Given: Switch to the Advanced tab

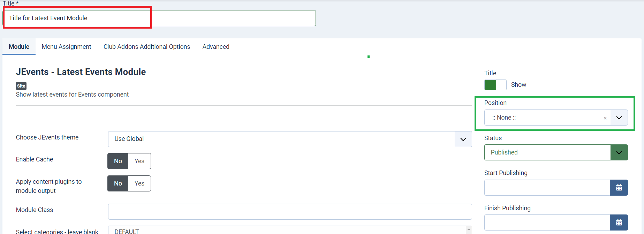Looking at the screenshot, I should [216, 47].
